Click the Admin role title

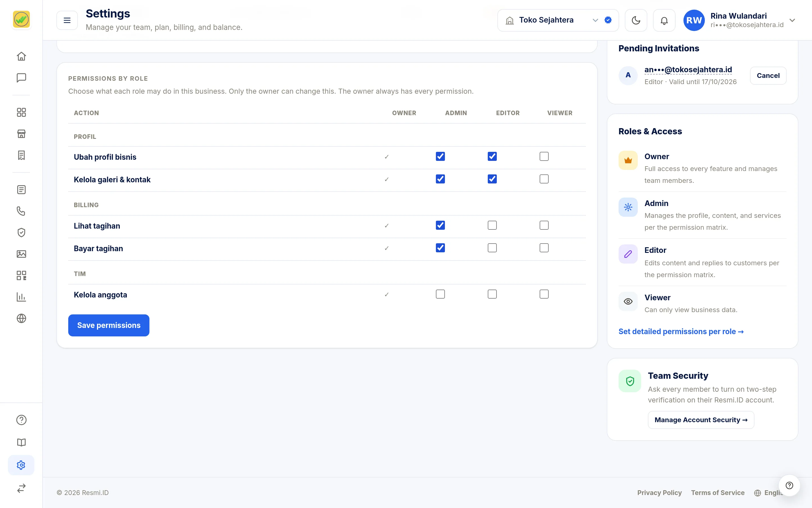tap(656, 203)
